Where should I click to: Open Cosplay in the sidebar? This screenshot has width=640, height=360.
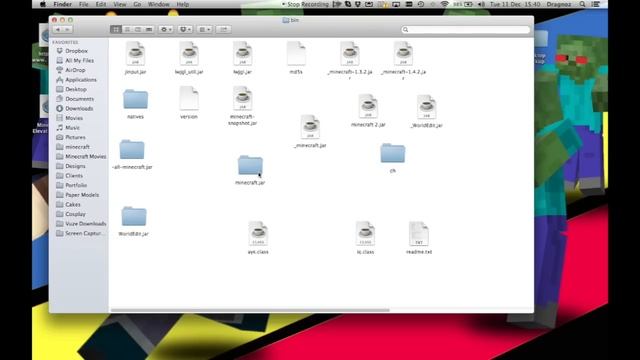point(75,214)
